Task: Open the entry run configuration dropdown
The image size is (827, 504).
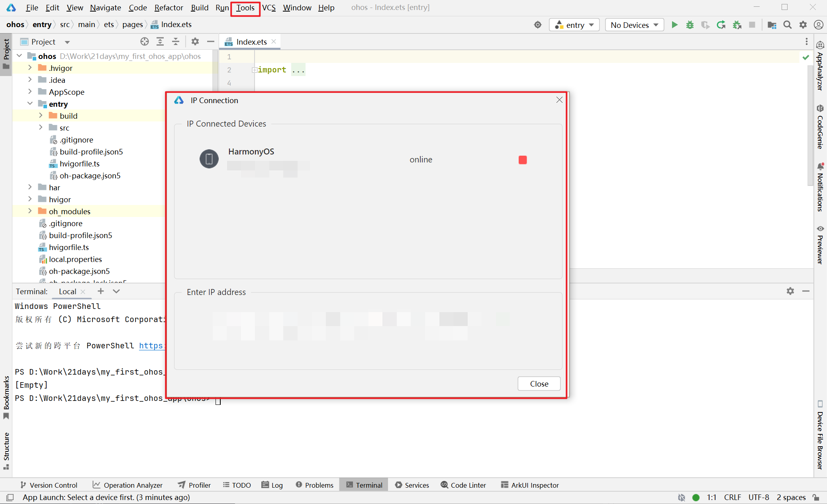Action: click(x=574, y=25)
